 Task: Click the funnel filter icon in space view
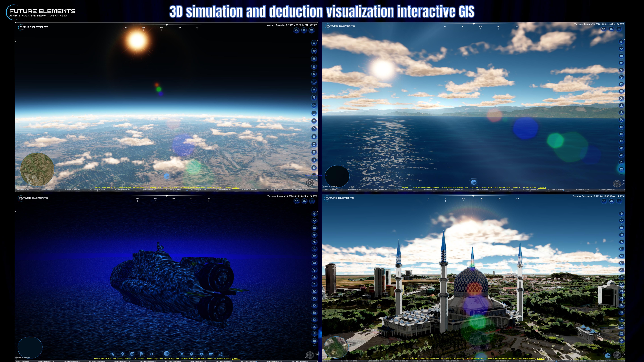pyautogui.click(x=314, y=98)
